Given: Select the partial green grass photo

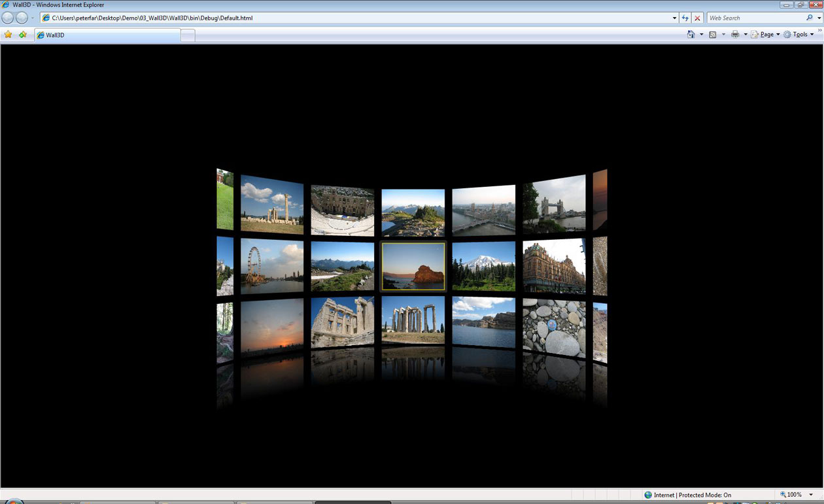Looking at the screenshot, I should [225, 199].
